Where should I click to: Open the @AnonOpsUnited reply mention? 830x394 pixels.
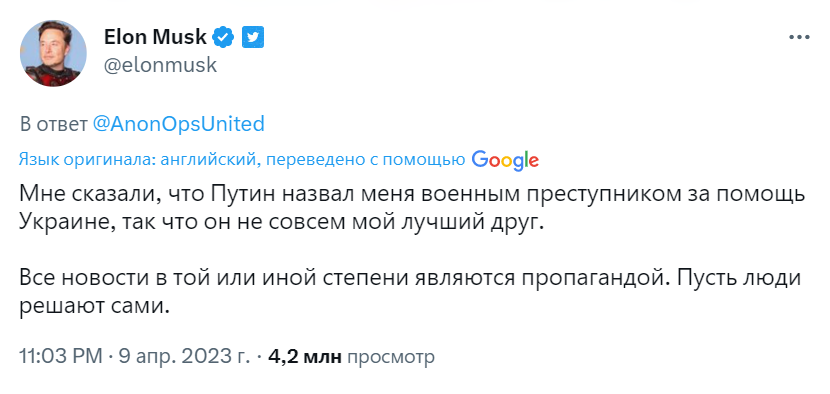pyautogui.click(x=178, y=124)
